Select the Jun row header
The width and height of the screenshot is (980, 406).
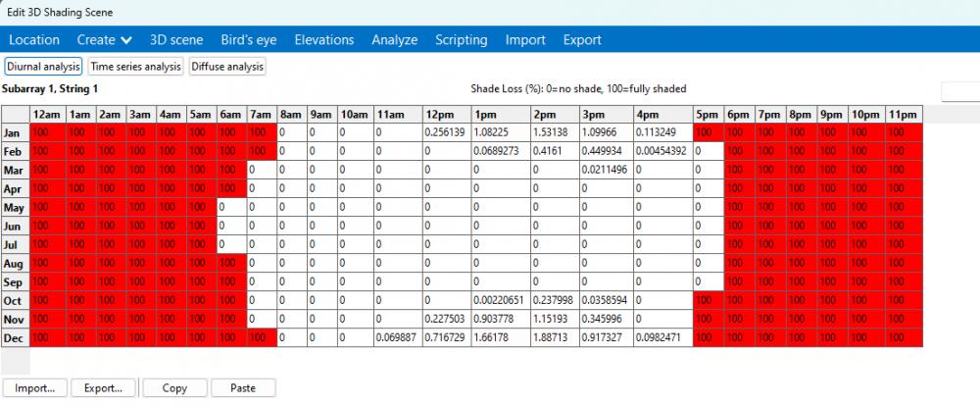pos(16,226)
